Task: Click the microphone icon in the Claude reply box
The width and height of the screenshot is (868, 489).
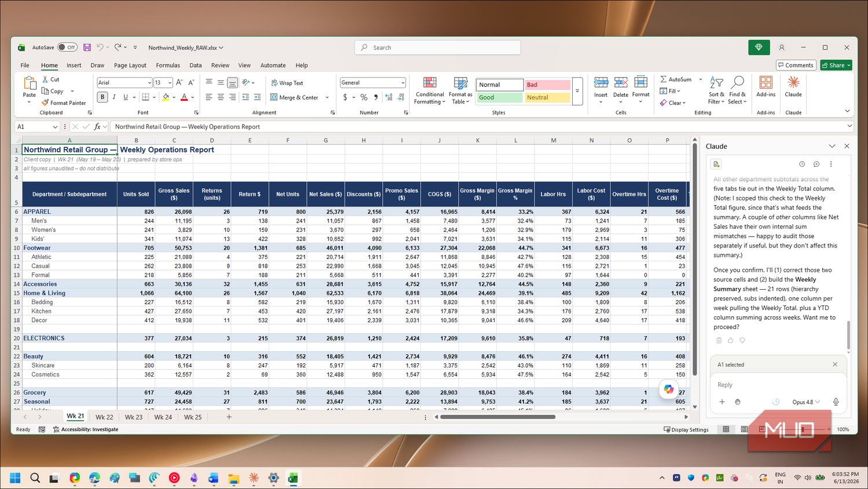Action: click(836, 402)
